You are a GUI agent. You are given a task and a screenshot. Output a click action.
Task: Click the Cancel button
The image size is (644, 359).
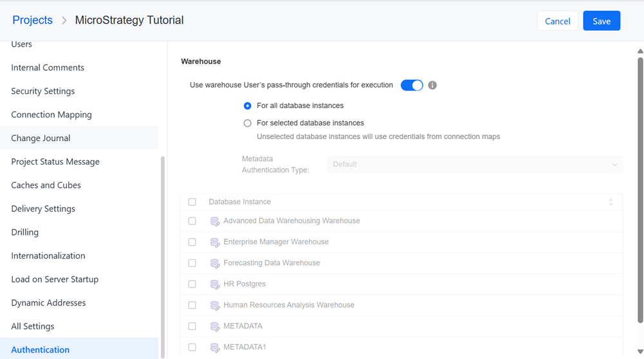point(557,21)
